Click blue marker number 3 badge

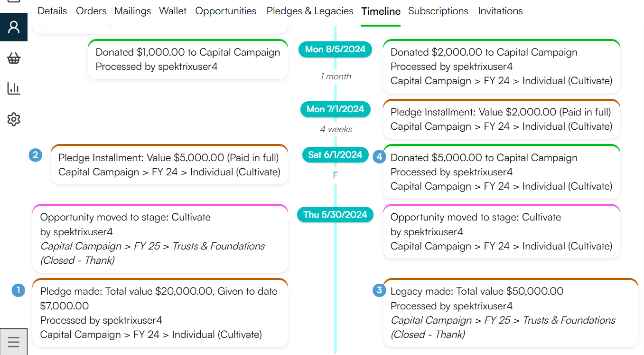[379, 290]
